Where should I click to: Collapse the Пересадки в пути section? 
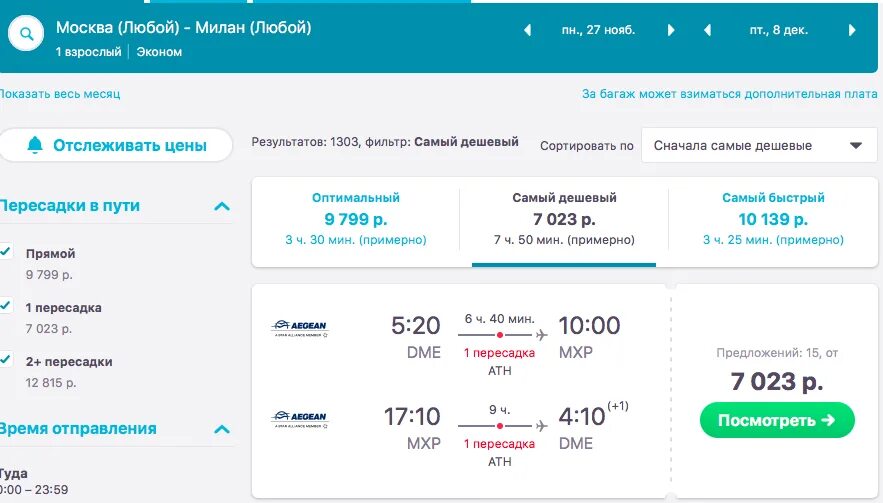point(222,206)
